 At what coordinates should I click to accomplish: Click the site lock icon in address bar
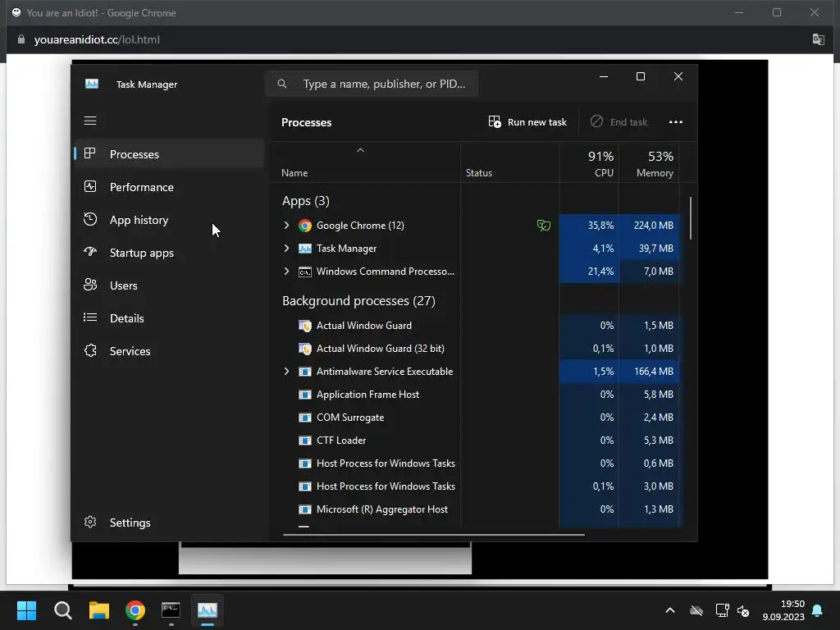tap(21, 39)
